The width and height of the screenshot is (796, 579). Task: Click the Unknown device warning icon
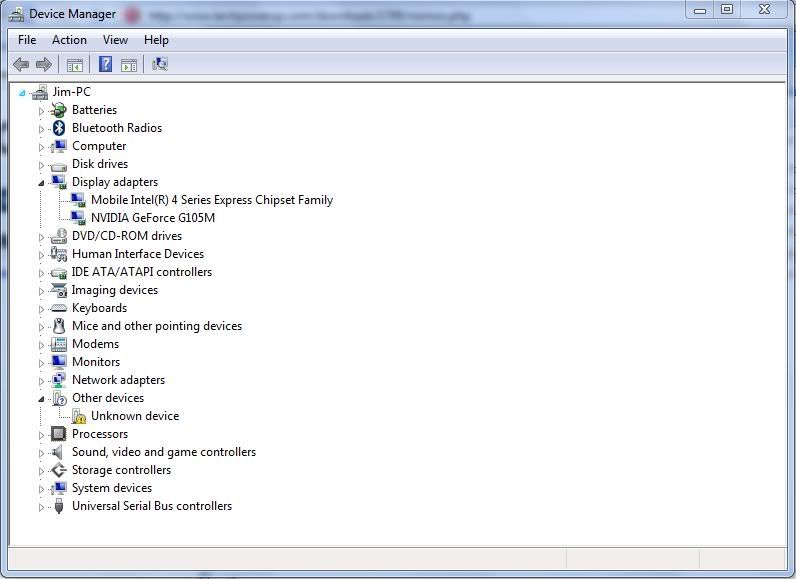pos(79,417)
